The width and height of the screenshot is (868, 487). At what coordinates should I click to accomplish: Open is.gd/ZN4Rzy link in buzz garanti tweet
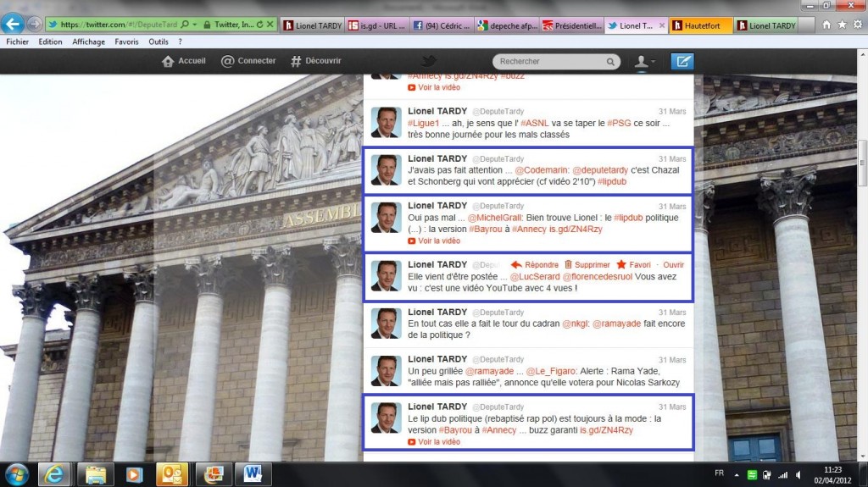[606, 430]
